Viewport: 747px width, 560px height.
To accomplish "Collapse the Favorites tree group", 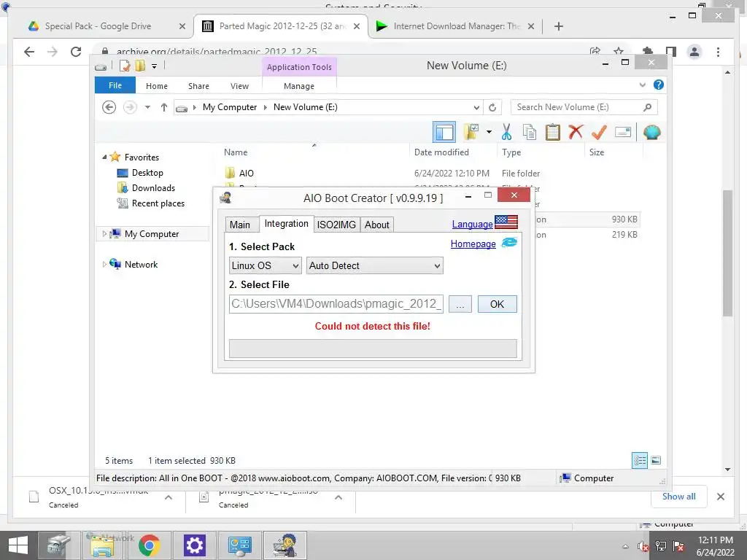I will [x=105, y=157].
